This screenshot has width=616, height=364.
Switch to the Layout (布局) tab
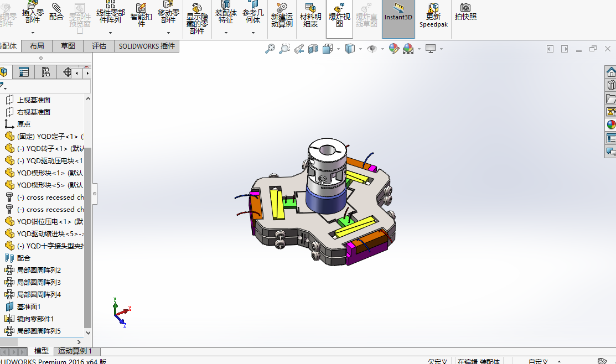tap(37, 46)
